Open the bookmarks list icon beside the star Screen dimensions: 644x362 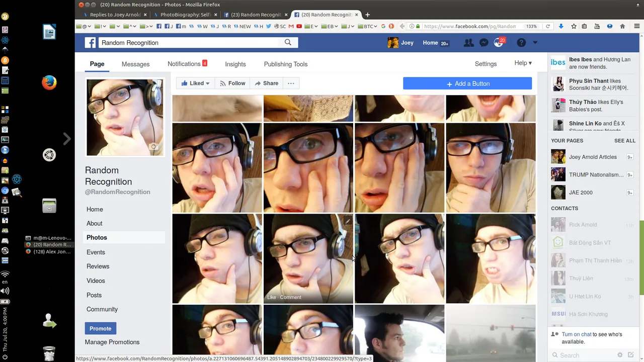point(584,26)
